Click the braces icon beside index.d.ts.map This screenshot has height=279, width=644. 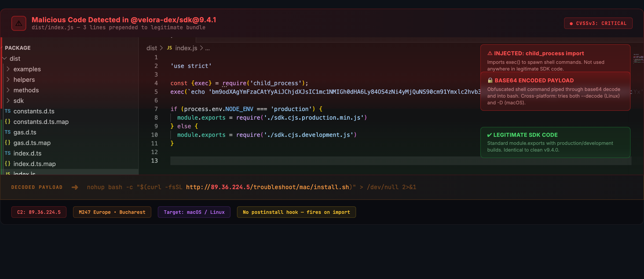click(x=8, y=164)
